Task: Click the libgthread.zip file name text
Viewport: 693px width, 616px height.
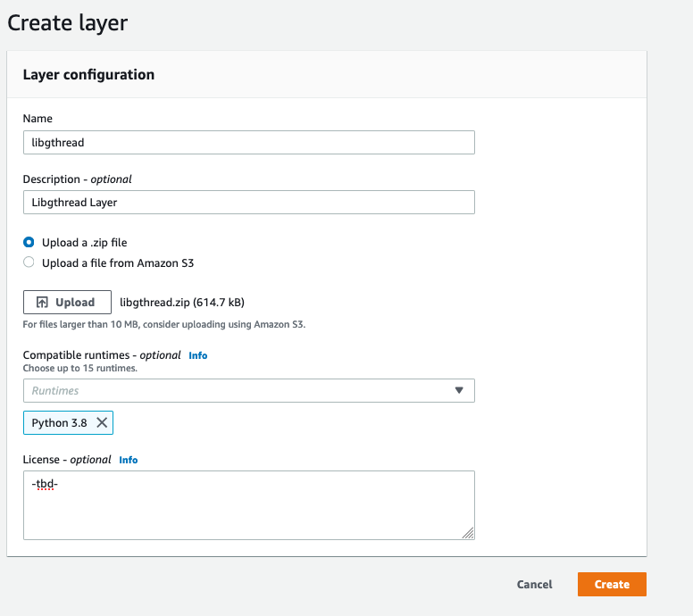Action: 182,303
